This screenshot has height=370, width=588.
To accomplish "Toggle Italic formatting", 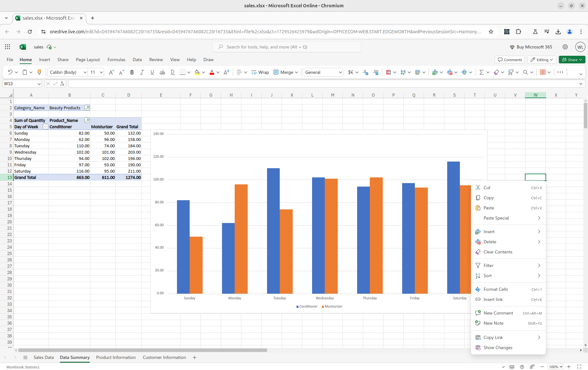I will pos(142,72).
